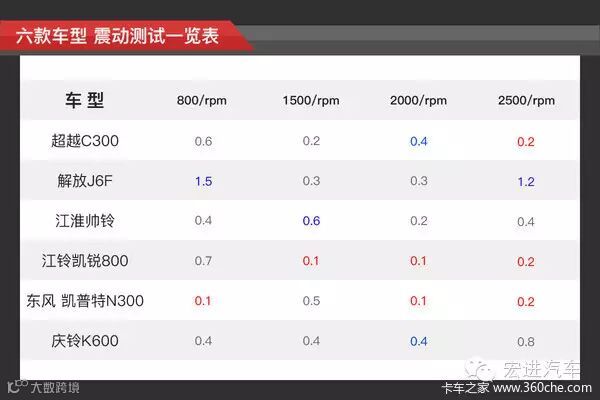This screenshot has height=400, width=600.
Task: Click 江淮帅铃 value 0.4 at 2500/rpm
Action: click(526, 222)
